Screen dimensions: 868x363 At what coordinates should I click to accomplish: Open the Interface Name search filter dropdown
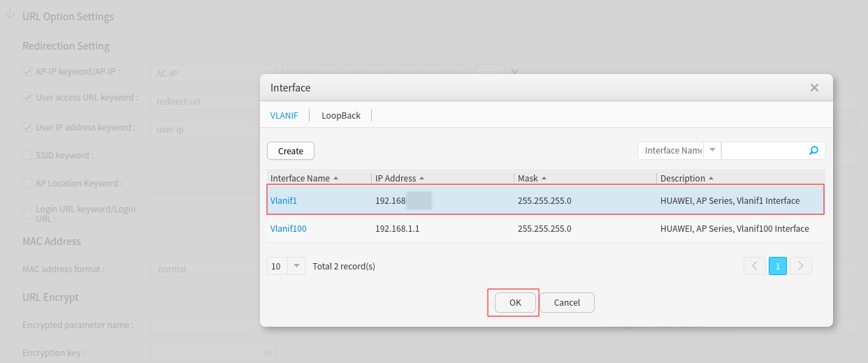pos(712,151)
